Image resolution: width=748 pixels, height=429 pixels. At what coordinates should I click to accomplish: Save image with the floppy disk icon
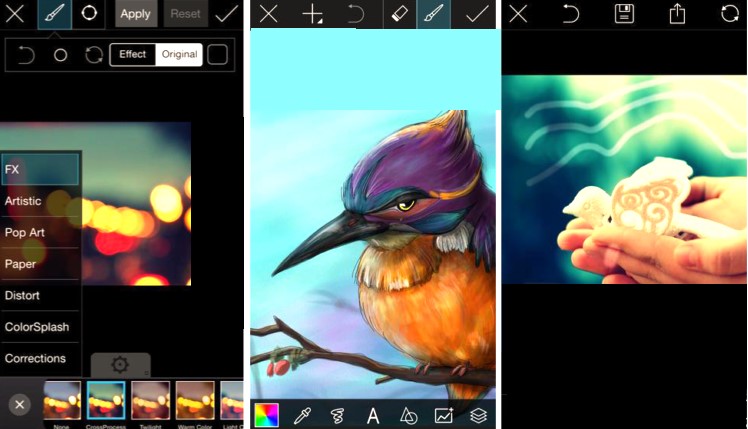click(624, 14)
